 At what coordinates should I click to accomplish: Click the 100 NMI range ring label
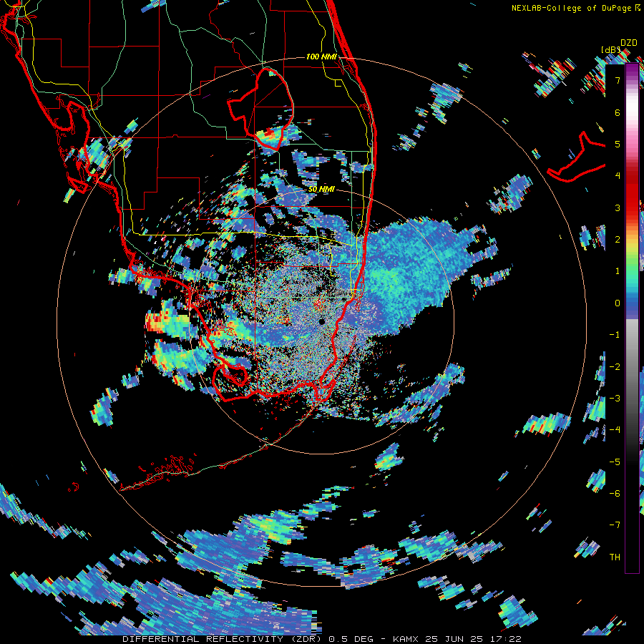(321, 57)
